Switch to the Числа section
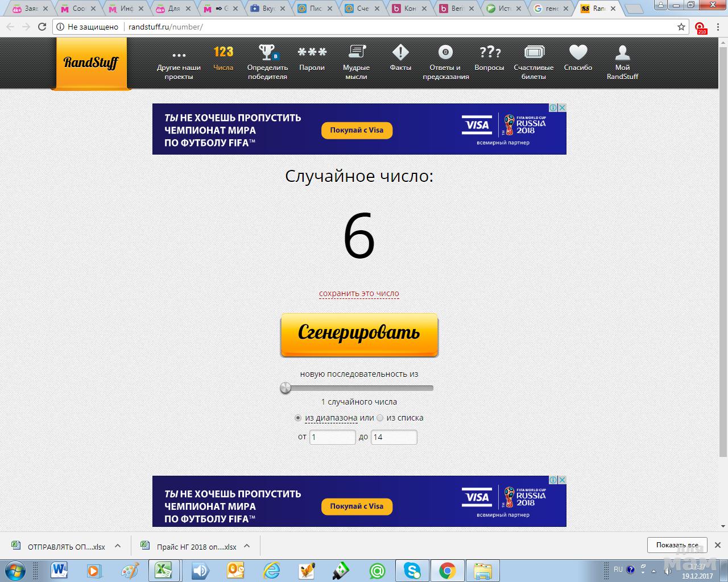 [223, 53]
